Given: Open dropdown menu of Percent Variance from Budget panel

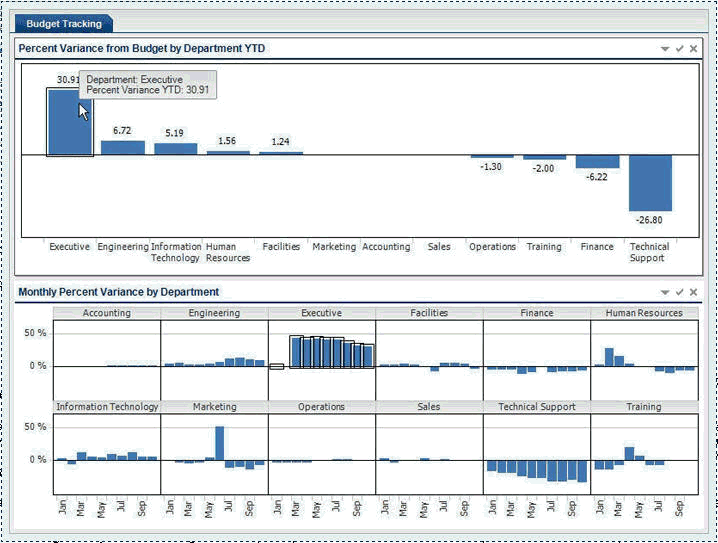Looking at the screenshot, I should [665, 48].
